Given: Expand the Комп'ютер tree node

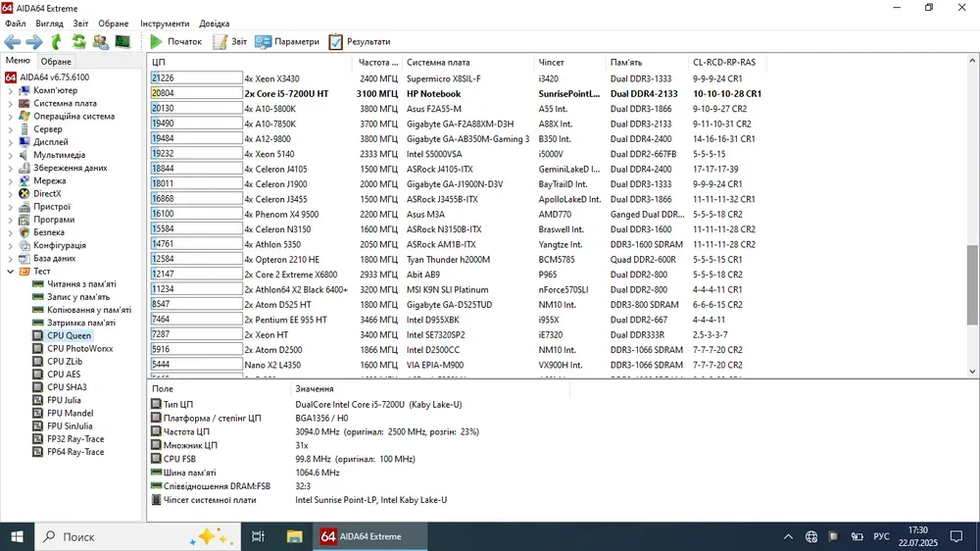Looking at the screenshot, I should [x=11, y=90].
